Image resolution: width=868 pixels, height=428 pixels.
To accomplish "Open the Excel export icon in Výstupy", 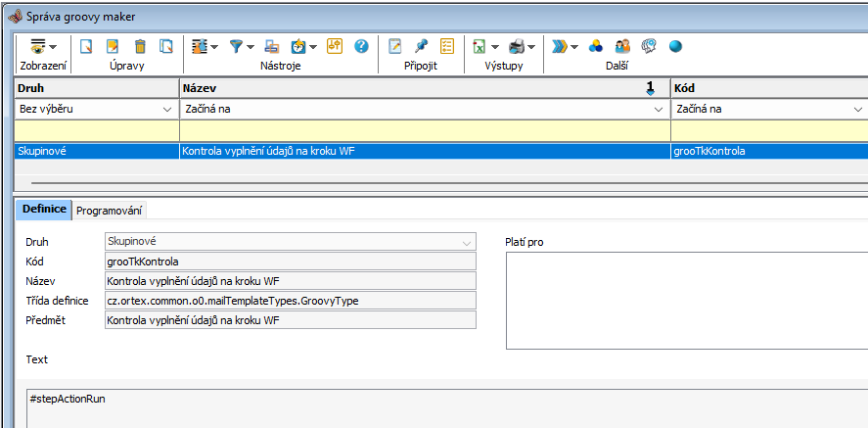I will (480, 46).
